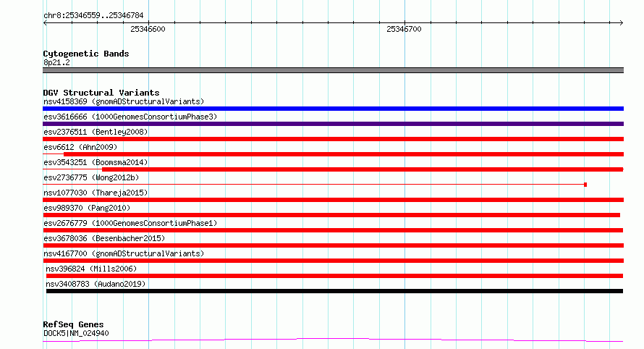This screenshot has height=349, width=644.
Task: Click the right arrow of the ruler
Action: [621, 22]
